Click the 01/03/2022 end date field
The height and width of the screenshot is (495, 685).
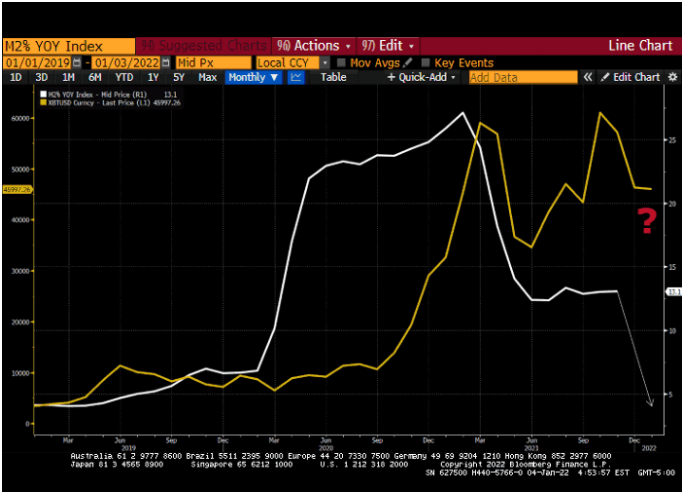(x=127, y=62)
